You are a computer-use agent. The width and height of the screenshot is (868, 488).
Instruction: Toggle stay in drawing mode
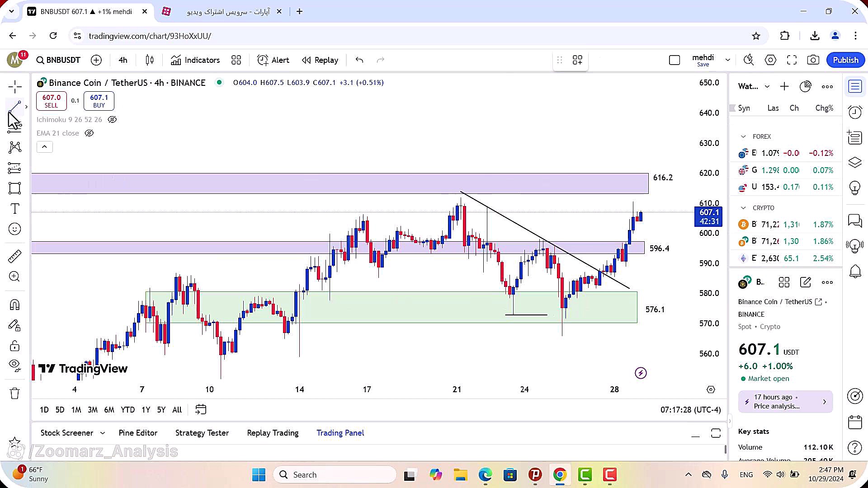point(14,326)
